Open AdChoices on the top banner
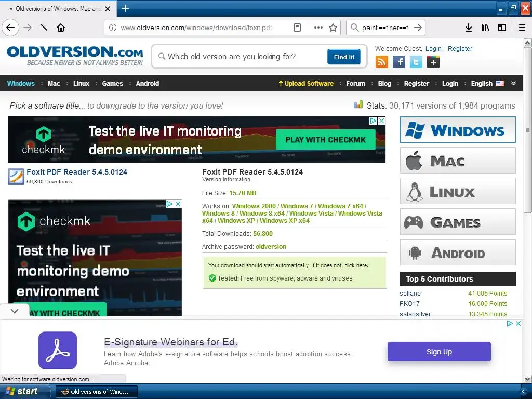Image resolution: width=532 pixels, height=399 pixels. click(373, 121)
